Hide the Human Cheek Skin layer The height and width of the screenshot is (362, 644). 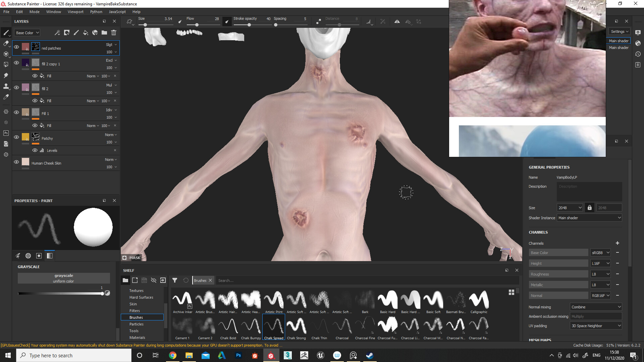click(x=16, y=162)
